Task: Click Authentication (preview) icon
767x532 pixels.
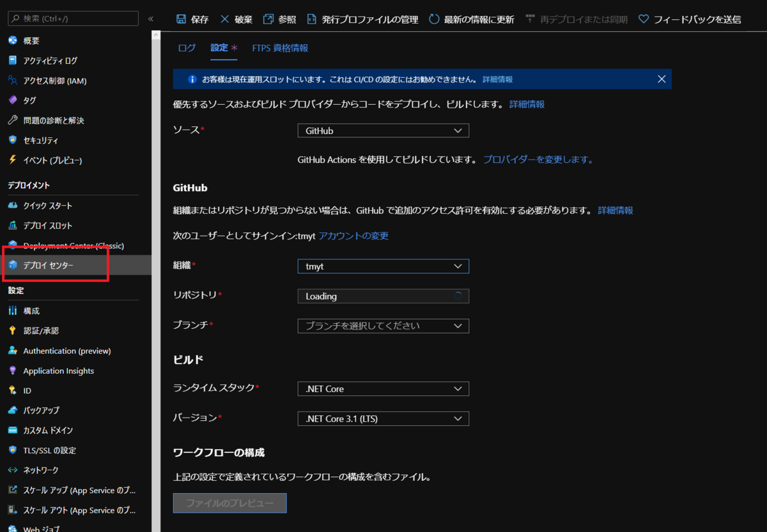Action: (x=12, y=351)
